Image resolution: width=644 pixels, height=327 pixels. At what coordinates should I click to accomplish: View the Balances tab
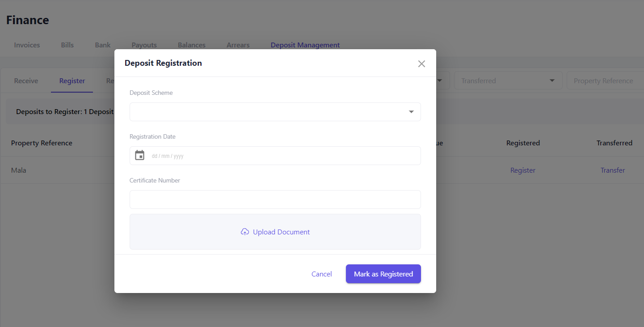191,45
